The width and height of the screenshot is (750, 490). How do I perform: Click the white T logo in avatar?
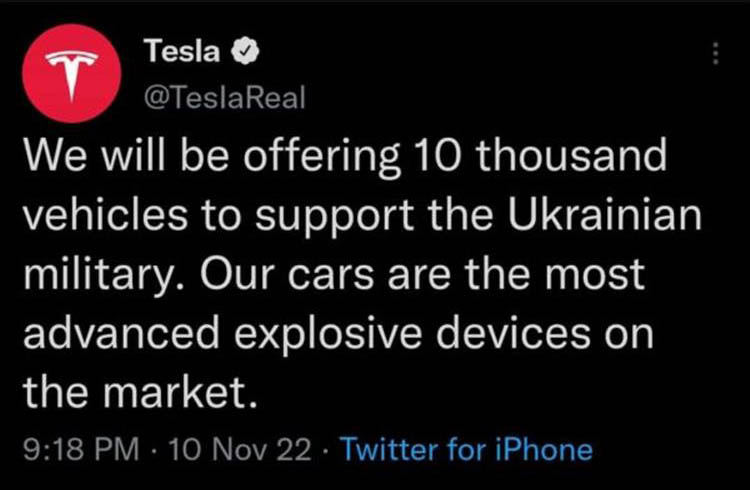click(x=72, y=75)
